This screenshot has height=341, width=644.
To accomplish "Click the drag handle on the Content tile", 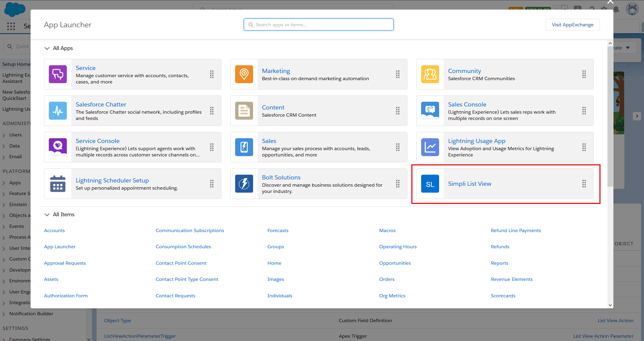I will point(398,111).
